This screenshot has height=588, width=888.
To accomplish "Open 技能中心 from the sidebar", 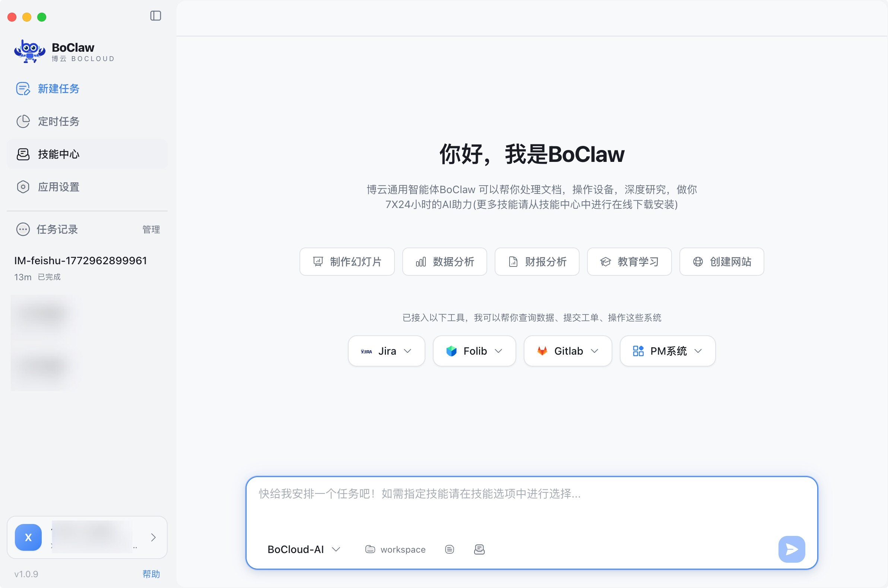I will click(58, 154).
